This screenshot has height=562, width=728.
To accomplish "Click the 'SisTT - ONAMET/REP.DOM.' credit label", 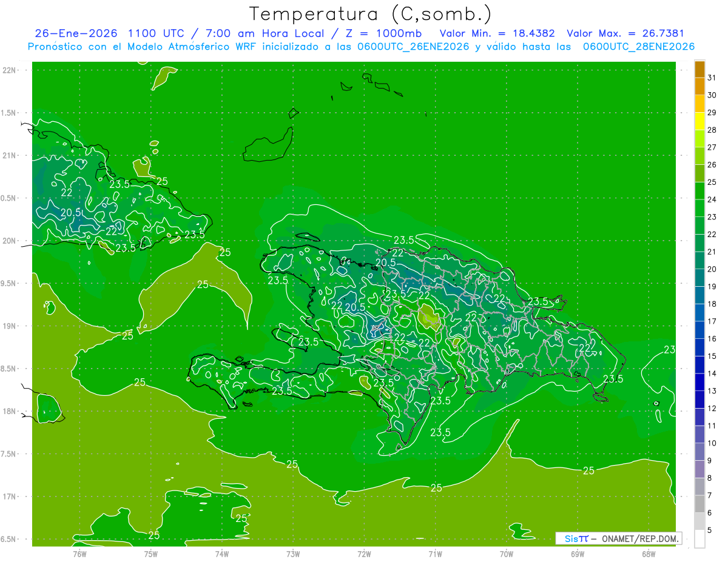I will (x=618, y=538).
